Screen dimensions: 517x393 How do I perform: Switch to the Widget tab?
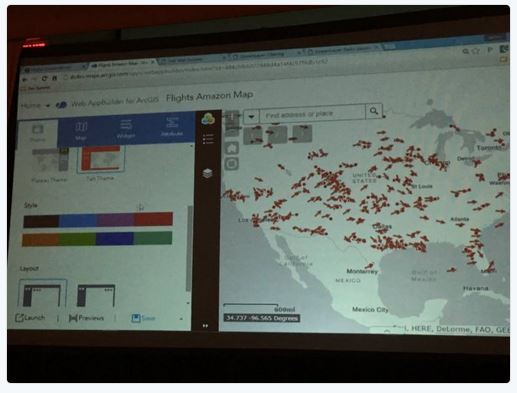(x=126, y=129)
